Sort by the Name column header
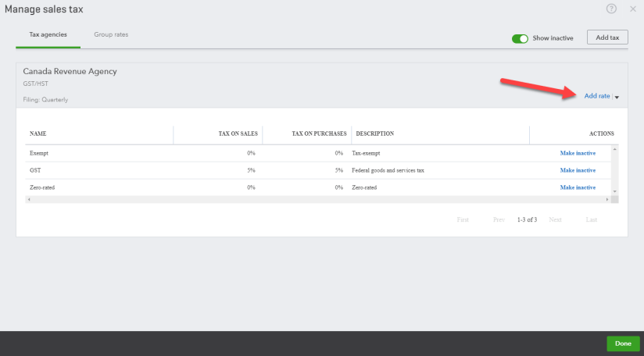The height and width of the screenshot is (356, 644). tap(38, 133)
